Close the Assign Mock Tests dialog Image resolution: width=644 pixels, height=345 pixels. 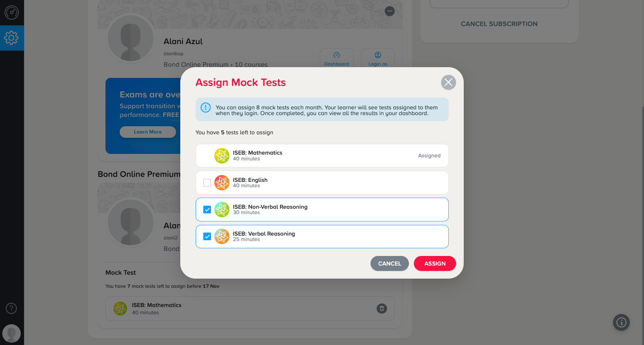click(448, 82)
